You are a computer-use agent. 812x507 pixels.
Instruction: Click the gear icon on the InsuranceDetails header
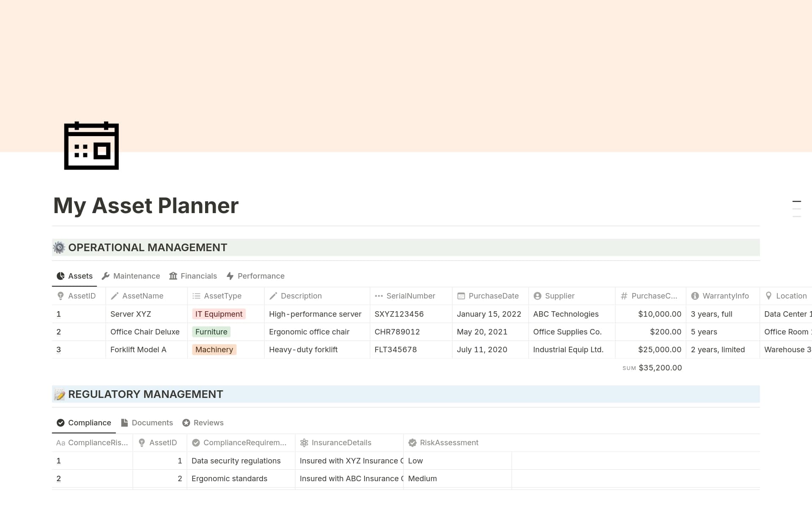tap(304, 442)
